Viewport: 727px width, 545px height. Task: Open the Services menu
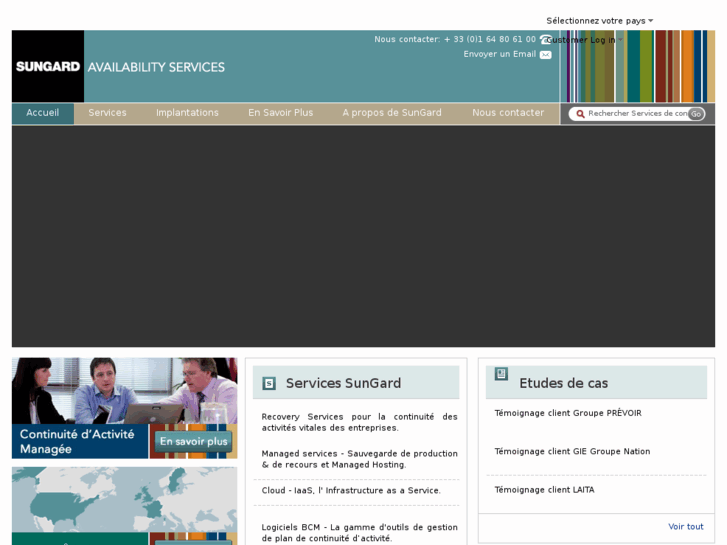tap(107, 113)
